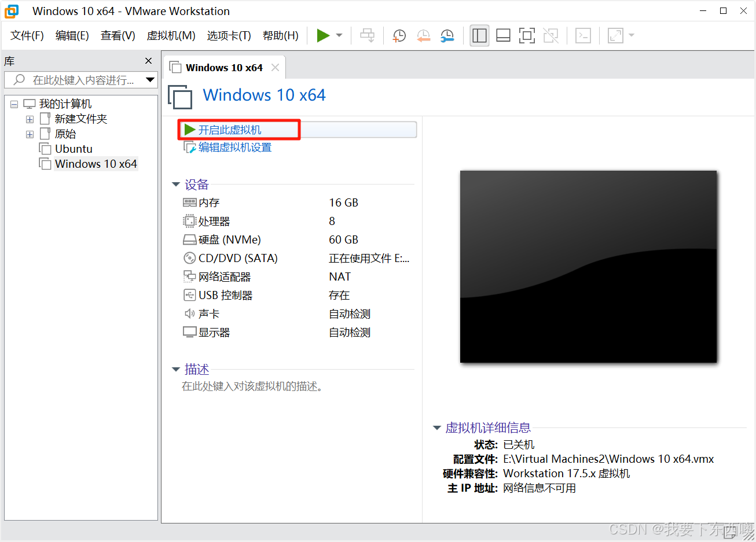Click the revert to snapshot icon
Image resolution: width=756 pixels, height=542 pixels.
(423, 36)
